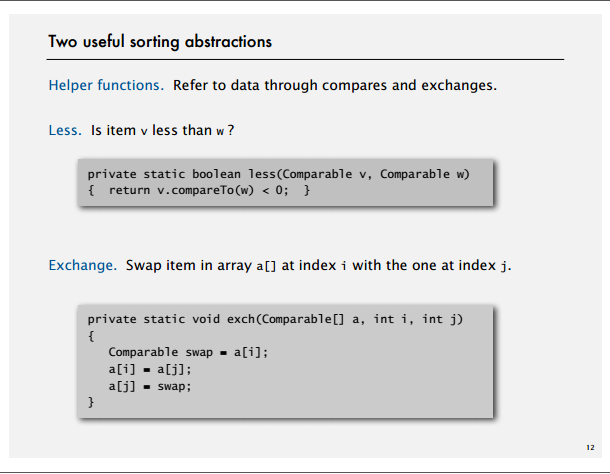The image size is (610, 474).
Task: Click the opening brace under exch signature
Action: tap(91, 336)
